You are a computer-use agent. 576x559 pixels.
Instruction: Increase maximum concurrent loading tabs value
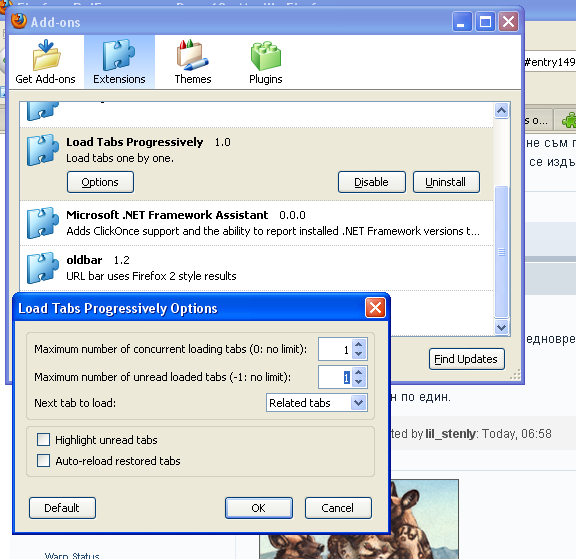[x=359, y=344]
